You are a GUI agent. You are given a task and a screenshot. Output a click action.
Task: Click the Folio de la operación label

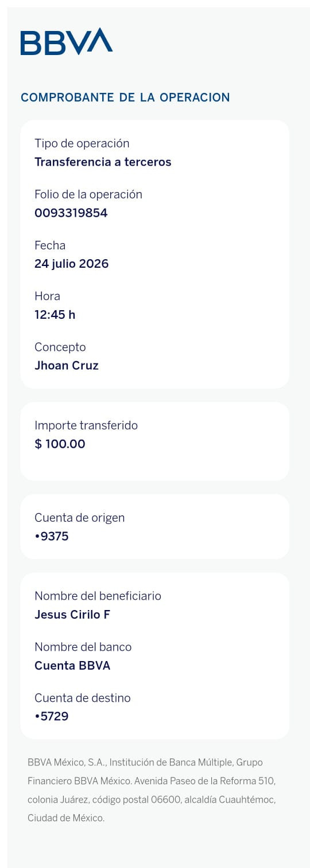click(88, 194)
